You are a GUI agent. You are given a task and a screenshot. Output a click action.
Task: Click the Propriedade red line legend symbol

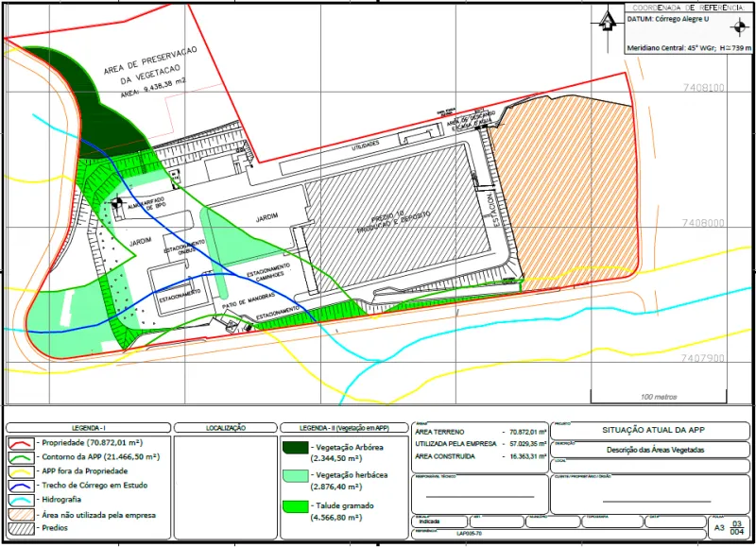point(19,442)
